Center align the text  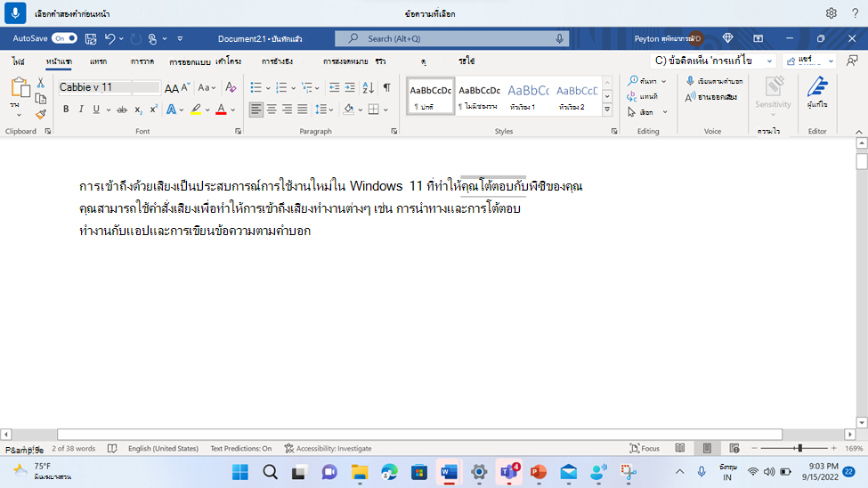pos(272,110)
